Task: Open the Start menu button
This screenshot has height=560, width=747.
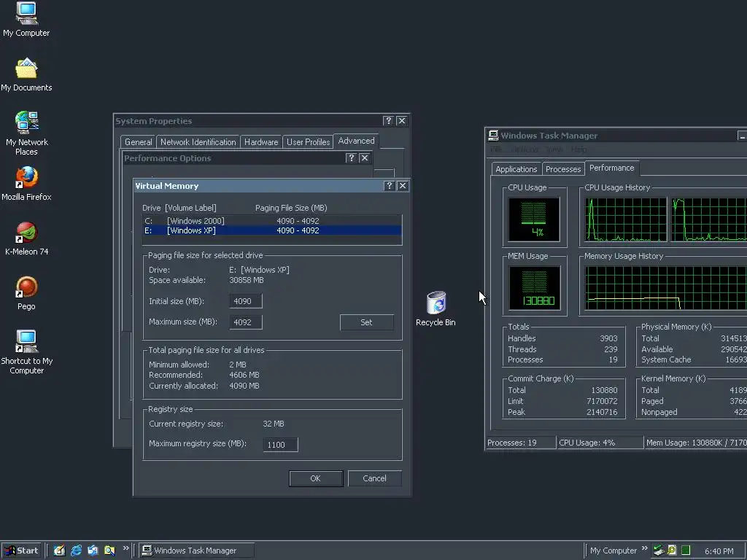Action: point(21,551)
